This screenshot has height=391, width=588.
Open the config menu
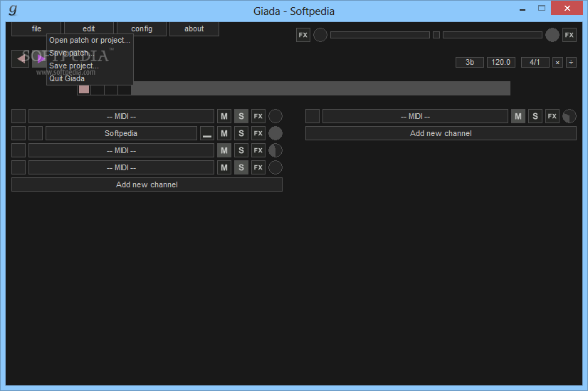click(x=142, y=29)
